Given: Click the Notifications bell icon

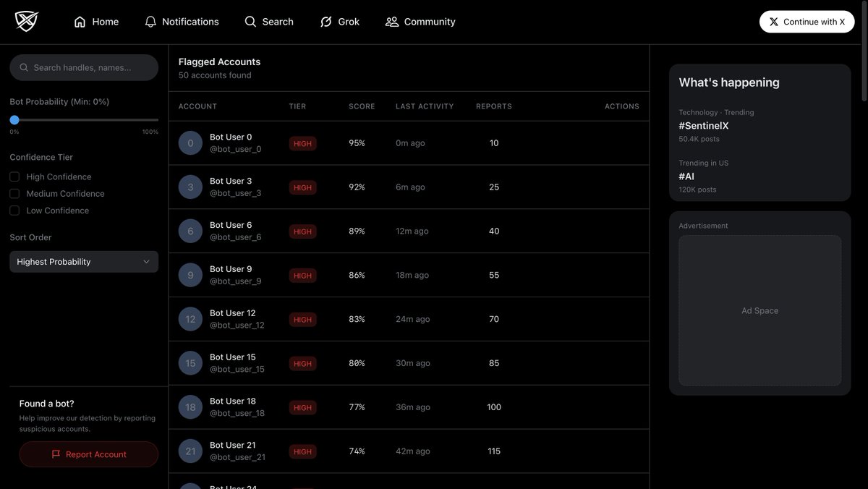Looking at the screenshot, I should 150,22.
